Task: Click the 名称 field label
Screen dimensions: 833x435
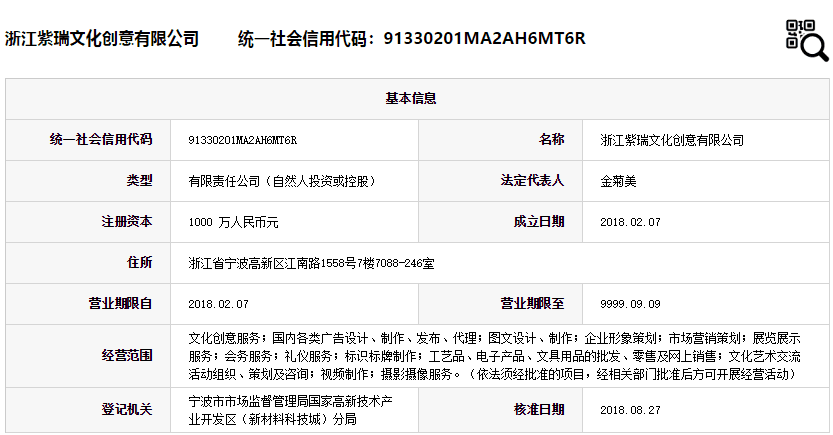Action: 551,140
